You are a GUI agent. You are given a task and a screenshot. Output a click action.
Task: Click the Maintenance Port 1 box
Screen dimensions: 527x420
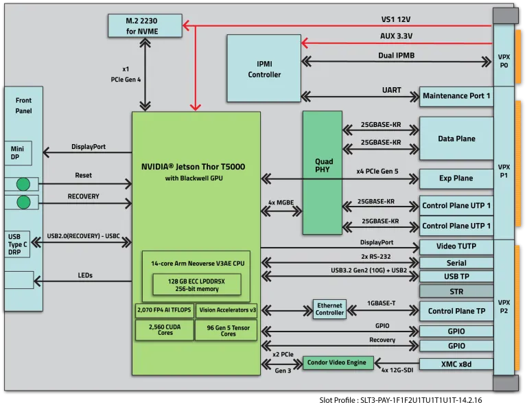click(456, 97)
